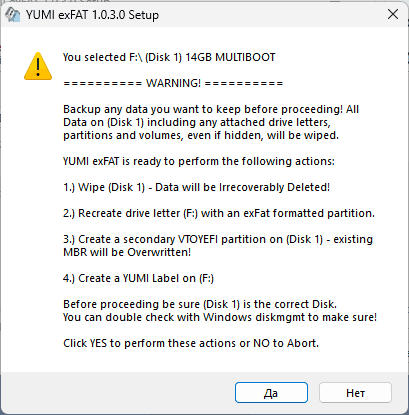Click the 'YUMI exFAT is ready to perform' line

[199, 161]
